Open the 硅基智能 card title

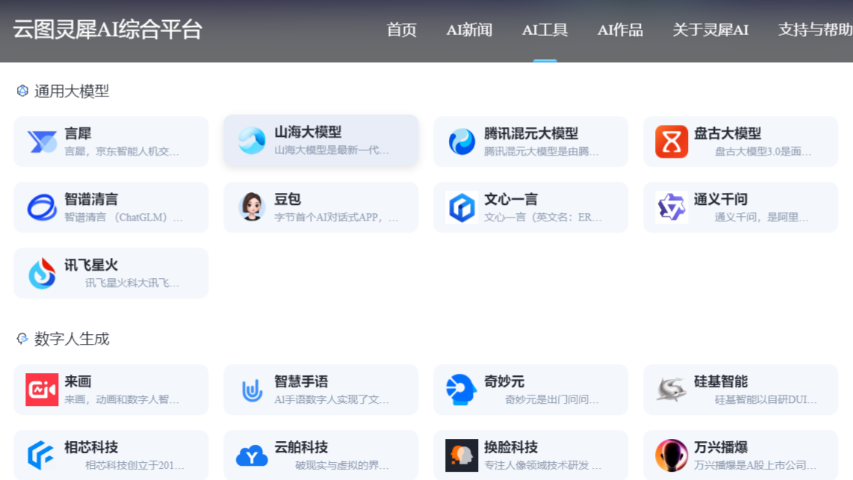pyautogui.click(x=720, y=381)
